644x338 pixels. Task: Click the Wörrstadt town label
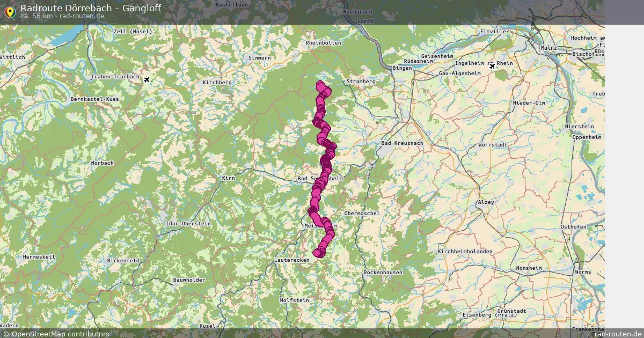[493, 145]
